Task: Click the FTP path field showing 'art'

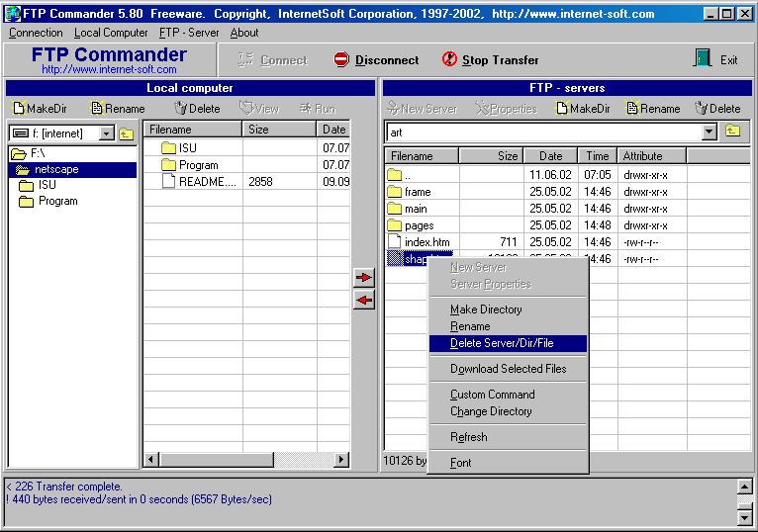Action: click(543, 132)
